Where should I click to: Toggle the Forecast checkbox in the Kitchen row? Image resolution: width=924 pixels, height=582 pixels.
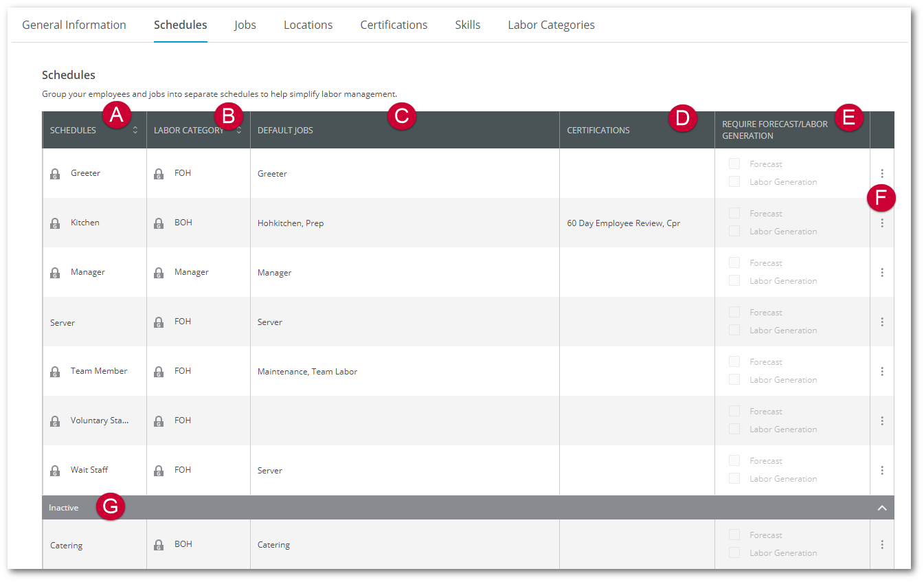[x=734, y=213]
